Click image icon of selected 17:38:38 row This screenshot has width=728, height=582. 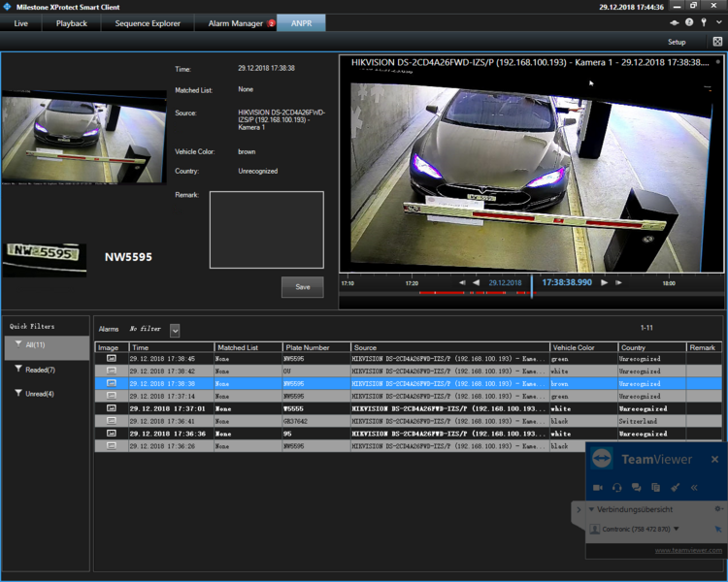tap(112, 383)
